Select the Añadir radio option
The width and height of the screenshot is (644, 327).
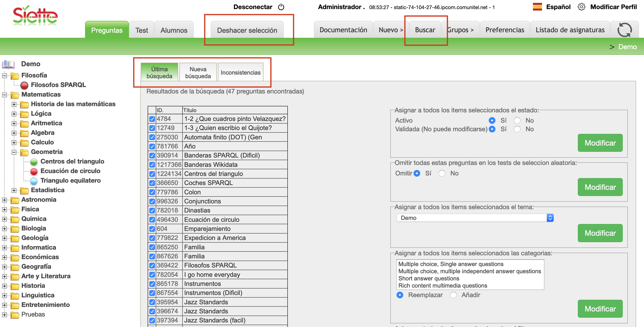(x=453, y=295)
